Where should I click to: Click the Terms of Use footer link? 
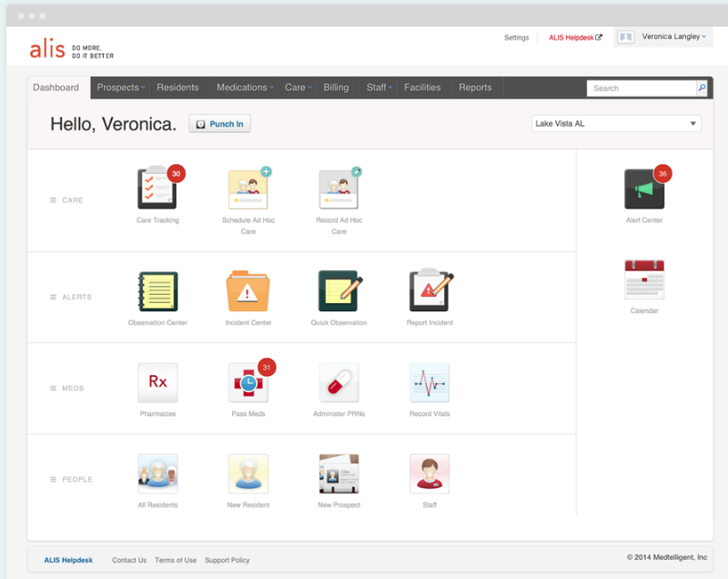coord(176,560)
